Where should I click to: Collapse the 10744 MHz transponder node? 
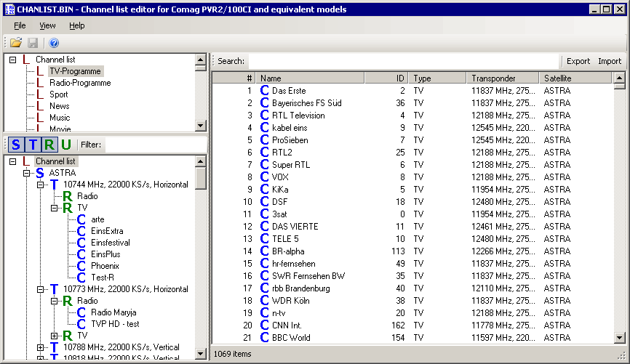click(41, 185)
